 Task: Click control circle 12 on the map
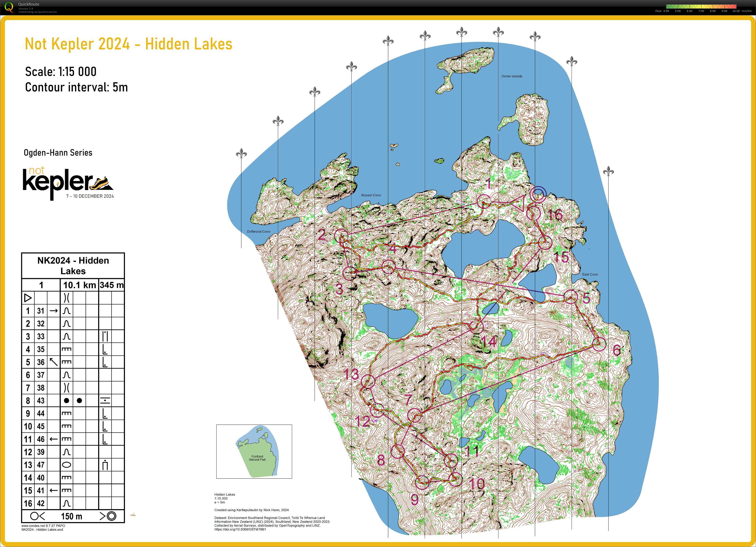377,410
